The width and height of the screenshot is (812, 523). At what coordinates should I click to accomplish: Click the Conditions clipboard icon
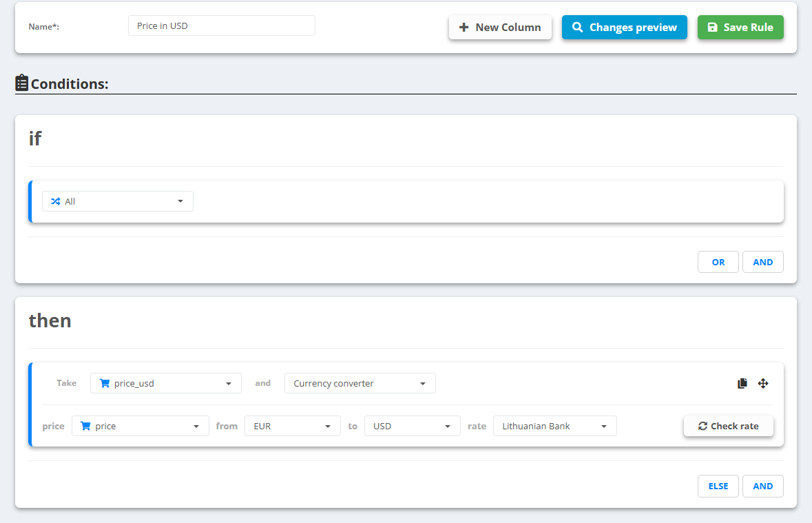click(22, 83)
